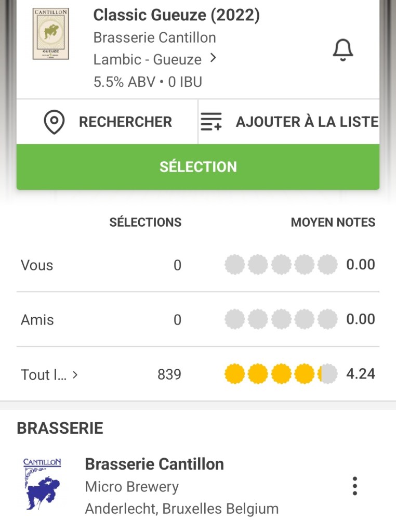Screen dimensions: 396x532
Task: Tap the Brasserie Cantillon brewery logo
Action: pyautogui.click(x=42, y=484)
